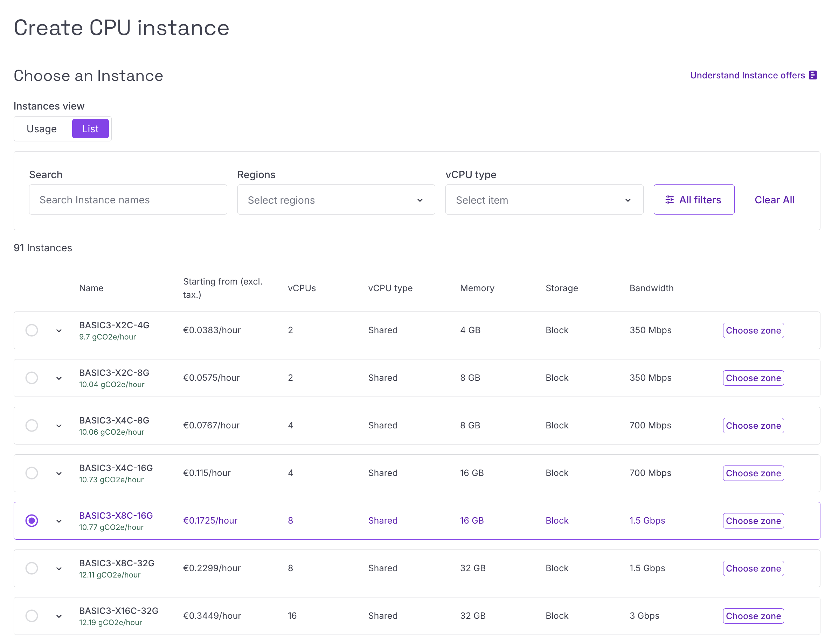
Task: Select the BASIC3-X8C-32G radio button
Action: 32,568
